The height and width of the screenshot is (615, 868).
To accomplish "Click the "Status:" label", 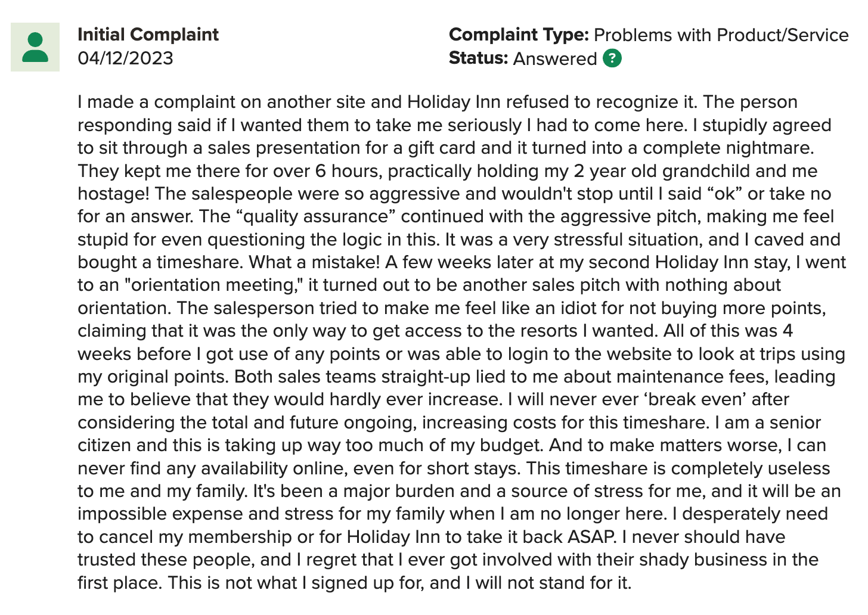I will point(478,58).
